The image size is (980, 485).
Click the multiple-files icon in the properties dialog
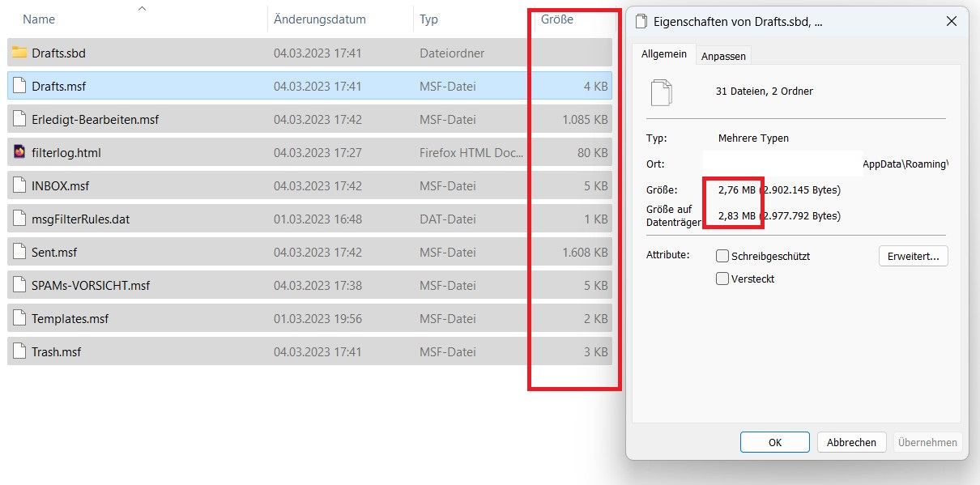(662, 92)
